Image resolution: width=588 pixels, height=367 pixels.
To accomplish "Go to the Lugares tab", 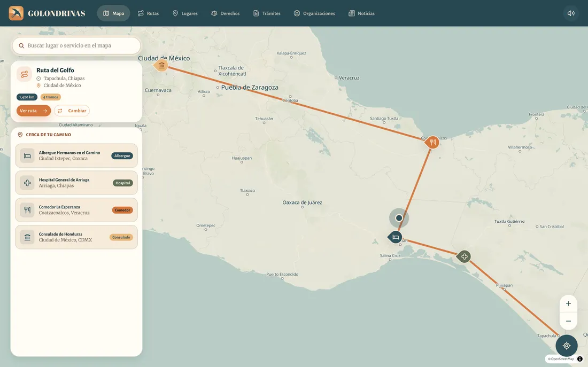I will [185, 13].
